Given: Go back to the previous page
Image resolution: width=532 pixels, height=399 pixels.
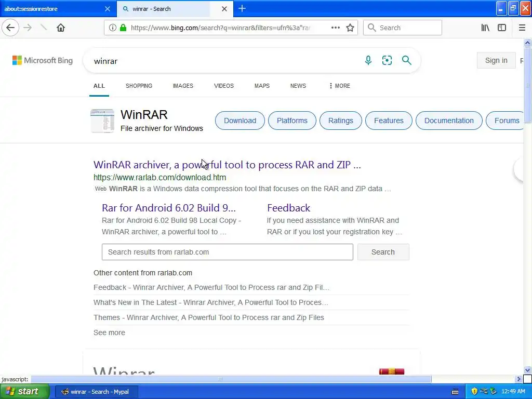Looking at the screenshot, I should tap(10, 28).
